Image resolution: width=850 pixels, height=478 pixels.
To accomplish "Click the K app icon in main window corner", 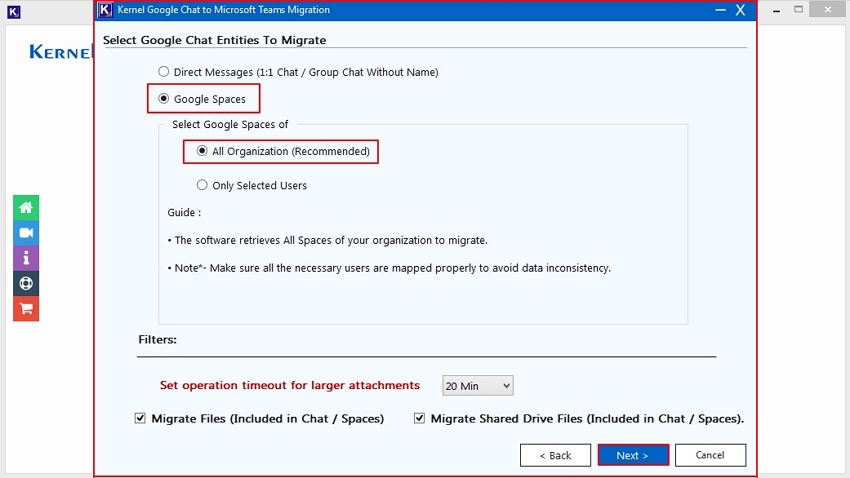I will point(14,11).
